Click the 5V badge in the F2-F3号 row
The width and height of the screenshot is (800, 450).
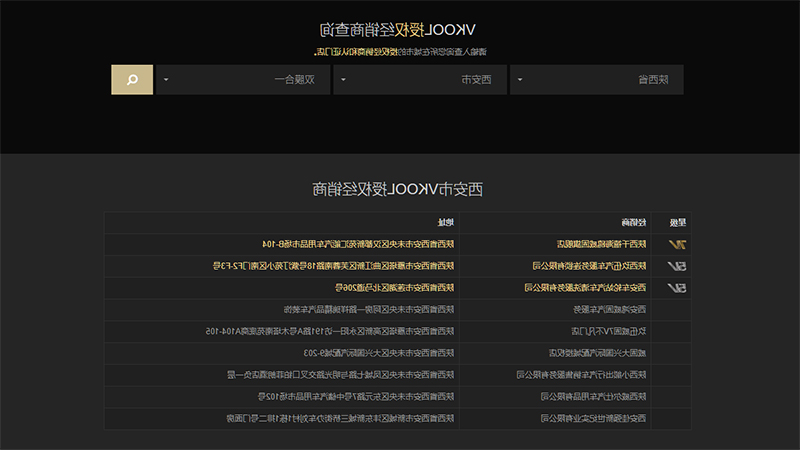click(677, 266)
